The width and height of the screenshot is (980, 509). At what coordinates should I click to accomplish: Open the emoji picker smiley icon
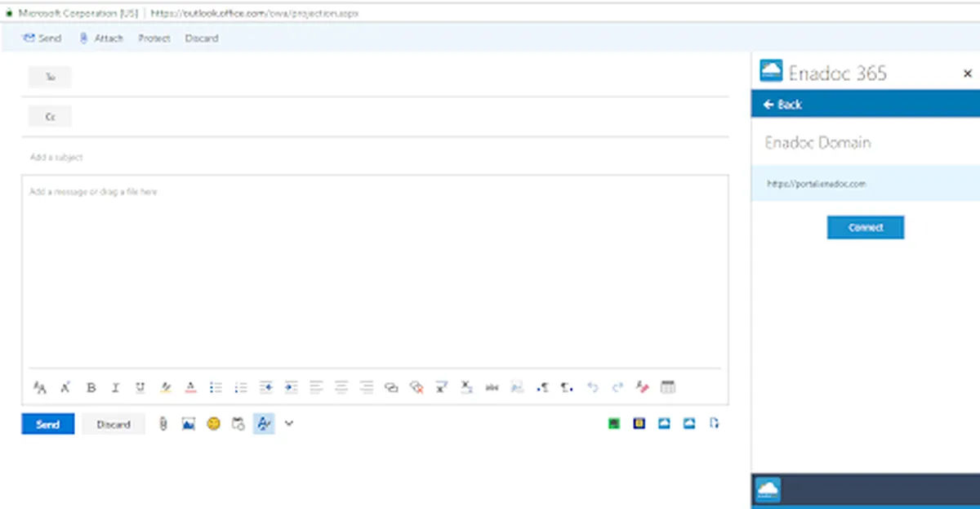[x=214, y=424]
